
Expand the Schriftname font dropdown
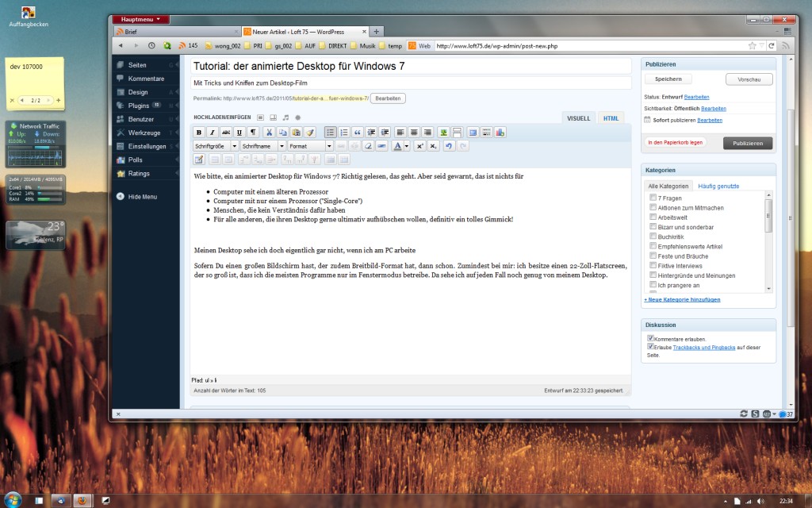[262, 146]
